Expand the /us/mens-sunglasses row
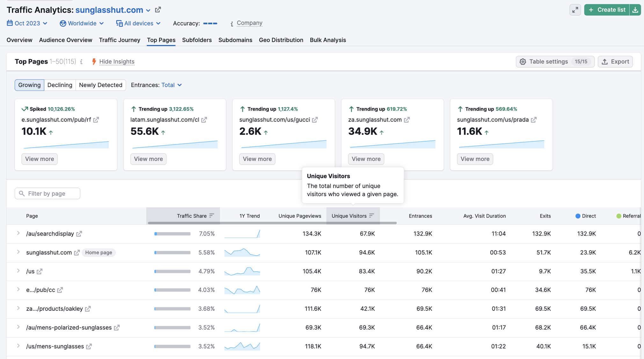 pyautogui.click(x=18, y=346)
